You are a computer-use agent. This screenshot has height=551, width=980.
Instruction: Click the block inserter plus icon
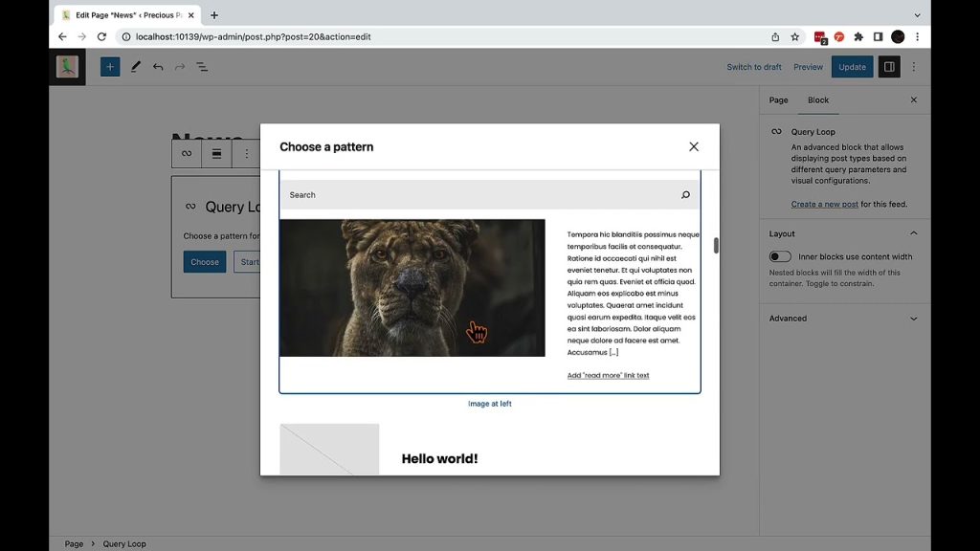[110, 67]
